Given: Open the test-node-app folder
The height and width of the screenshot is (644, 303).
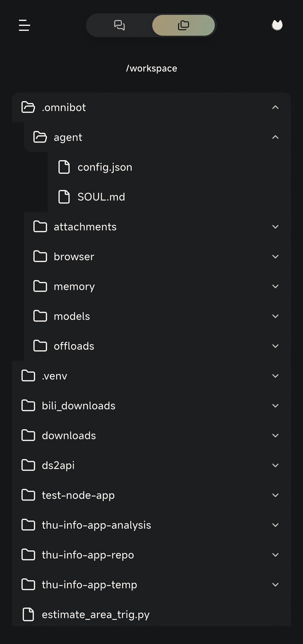Looking at the screenshot, I should tap(151, 495).
